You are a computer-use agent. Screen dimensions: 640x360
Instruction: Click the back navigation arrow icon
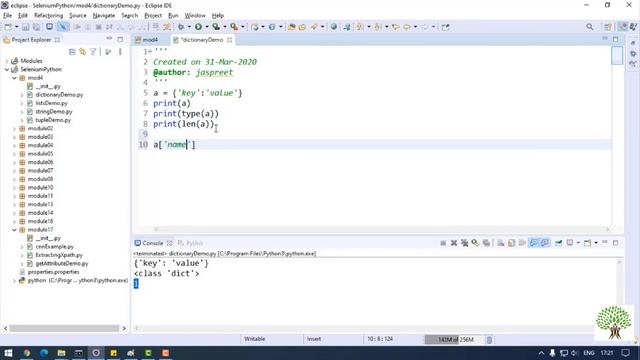click(x=407, y=27)
